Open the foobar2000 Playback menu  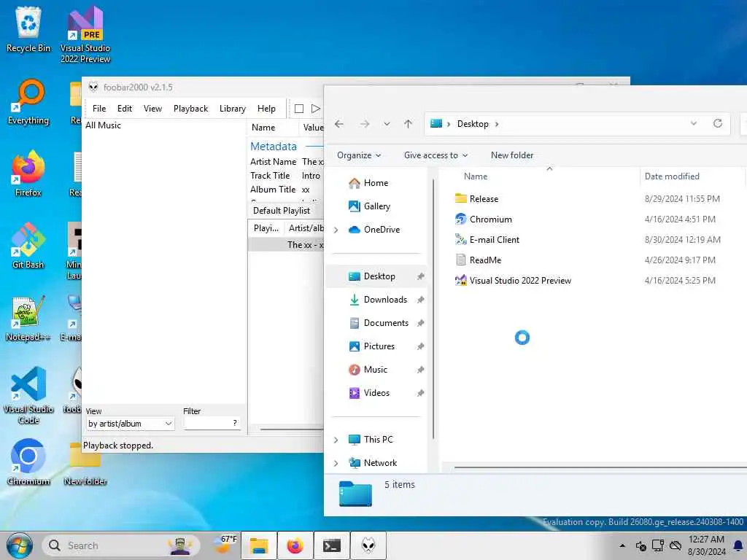190,109
